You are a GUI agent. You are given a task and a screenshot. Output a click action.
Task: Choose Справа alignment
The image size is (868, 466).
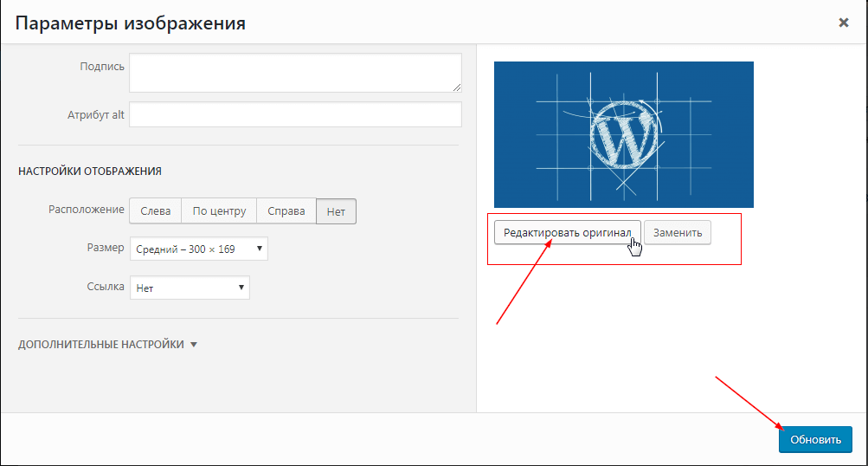click(286, 211)
